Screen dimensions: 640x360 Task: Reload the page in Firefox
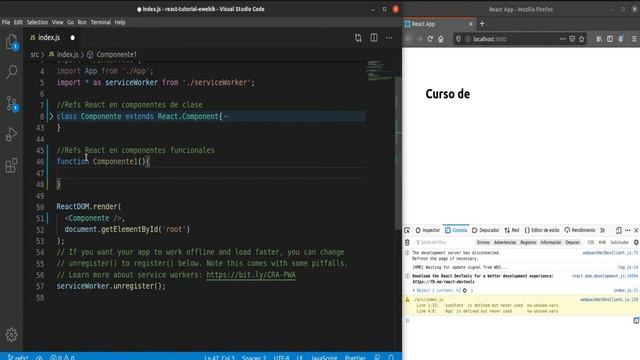430,39
